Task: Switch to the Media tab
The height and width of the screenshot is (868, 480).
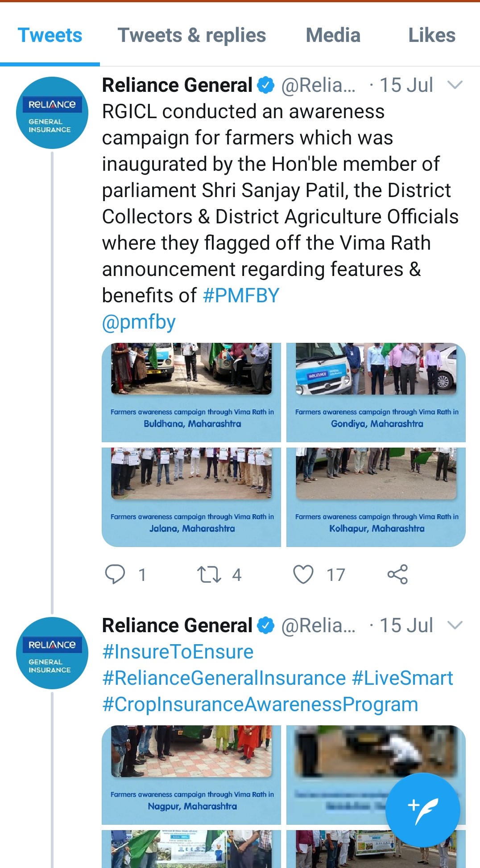Action: [x=333, y=35]
